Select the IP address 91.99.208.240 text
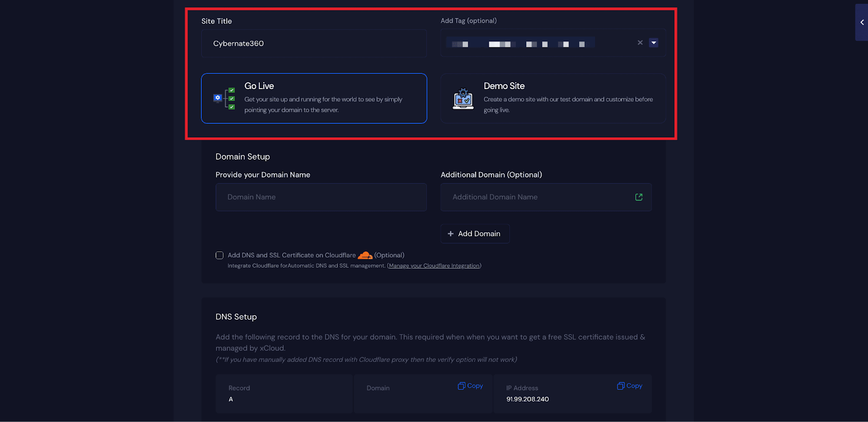This screenshot has width=868, height=422. tap(527, 399)
